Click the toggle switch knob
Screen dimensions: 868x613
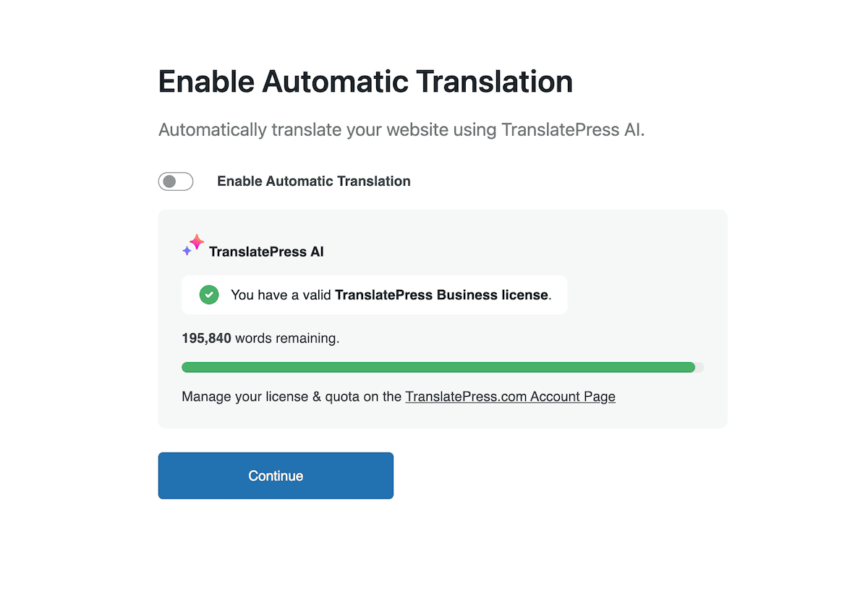(169, 181)
